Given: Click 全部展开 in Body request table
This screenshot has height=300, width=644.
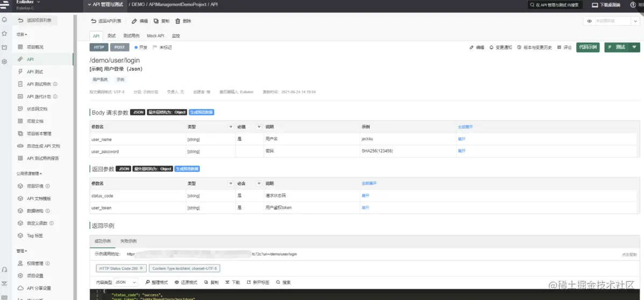Looking at the screenshot, I should (466, 127).
